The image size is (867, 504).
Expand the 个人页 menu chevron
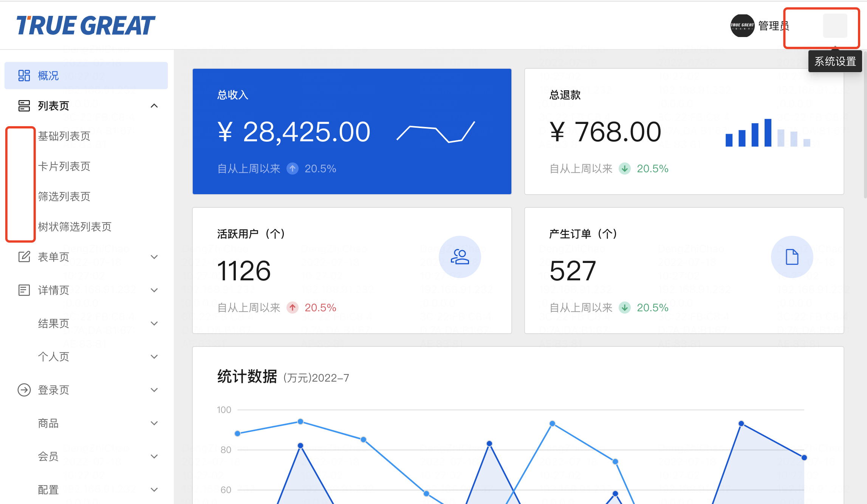tap(154, 357)
